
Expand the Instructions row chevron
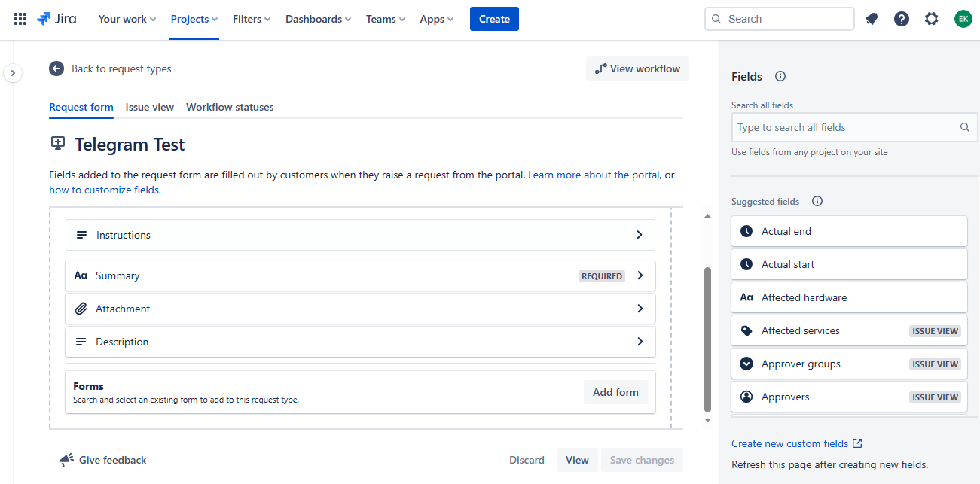click(x=640, y=235)
